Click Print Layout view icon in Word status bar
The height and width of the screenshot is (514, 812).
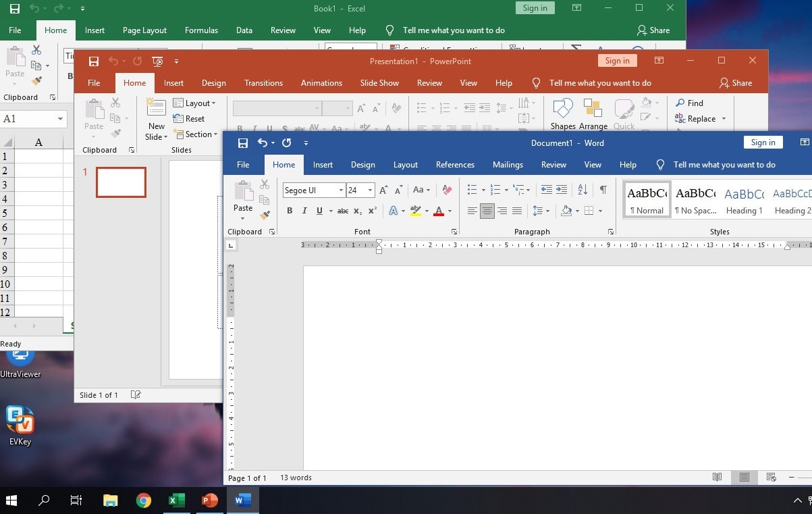744,478
